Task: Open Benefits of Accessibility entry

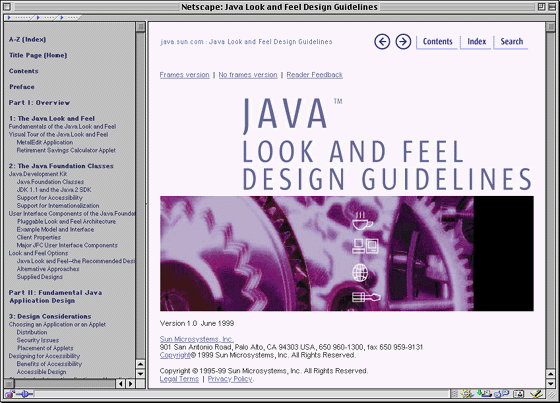Action: (x=49, y=364)
